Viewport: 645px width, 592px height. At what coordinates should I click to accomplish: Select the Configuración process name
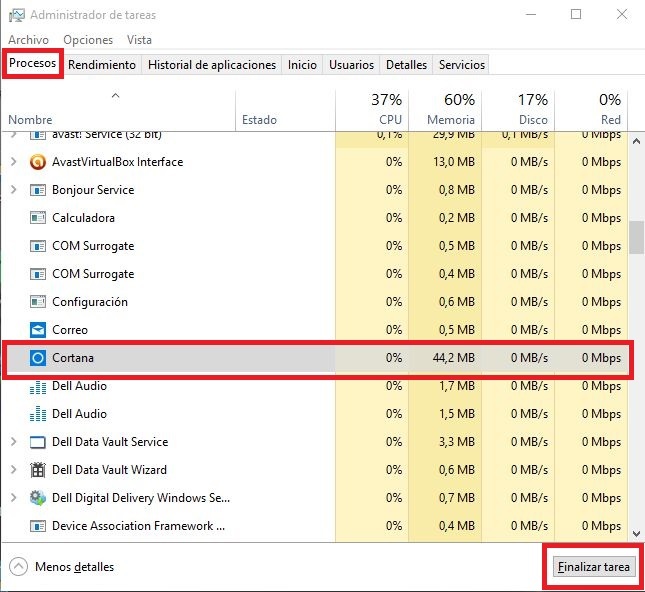point(90,302)
